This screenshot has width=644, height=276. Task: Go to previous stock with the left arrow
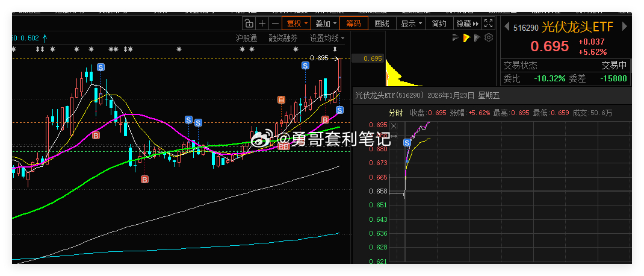click(507, 27)
